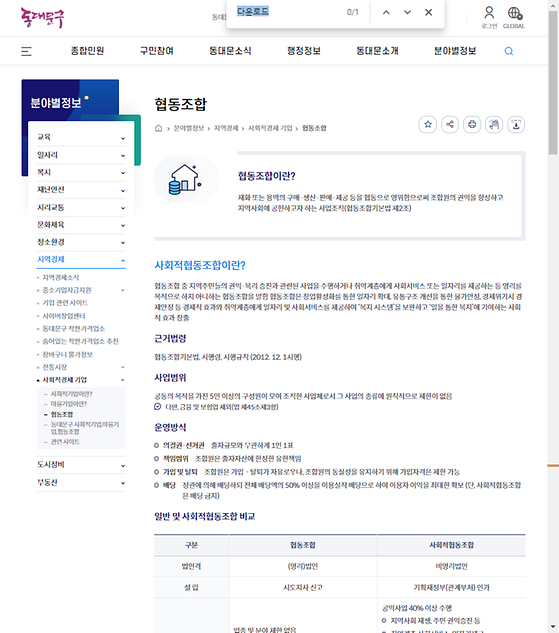Click the share icon button
This screenshot has height=633, width=559.
pyautogui.click(x=450, y=124)
